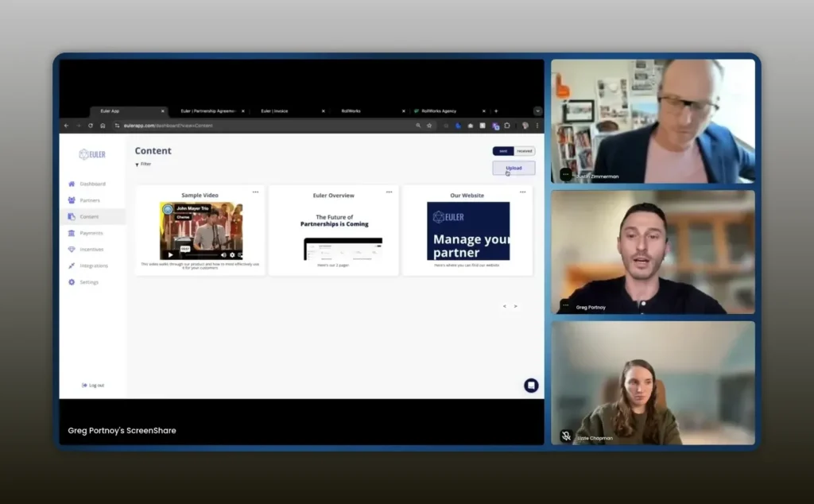Image resolution: width=814 pixels, height=504 pixels.
Task: Open the chat widget bubble icon
Action: pos(531,386)
